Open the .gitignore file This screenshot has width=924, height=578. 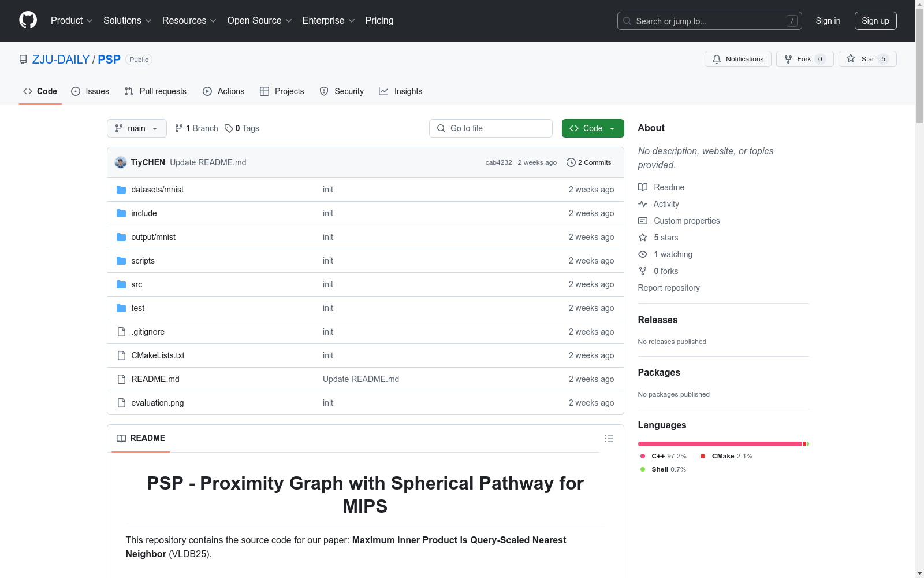[148, 332]
